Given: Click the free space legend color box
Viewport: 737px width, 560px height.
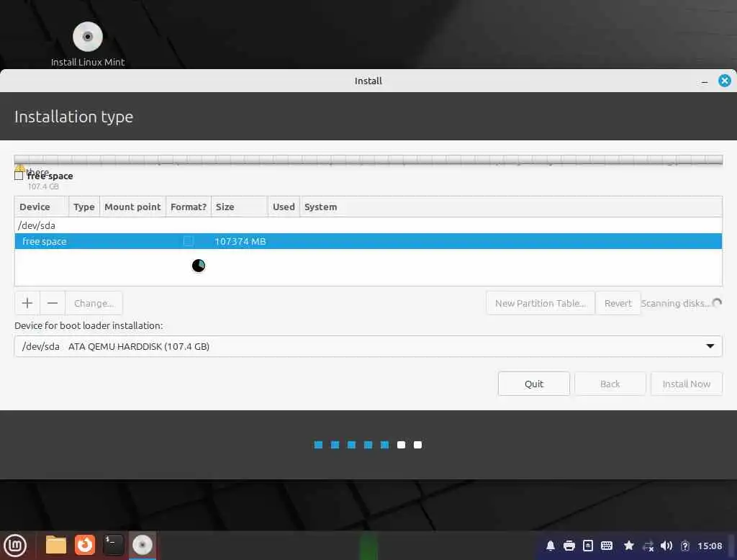Looking at the screenshot, I should click(19, 176).
